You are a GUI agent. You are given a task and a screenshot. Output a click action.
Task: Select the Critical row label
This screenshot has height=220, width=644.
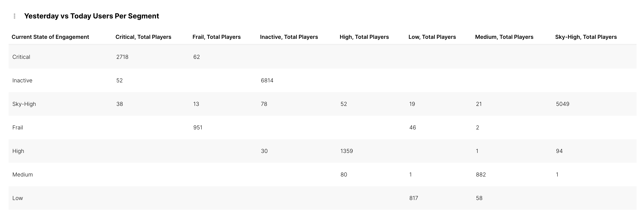(21, 57)
